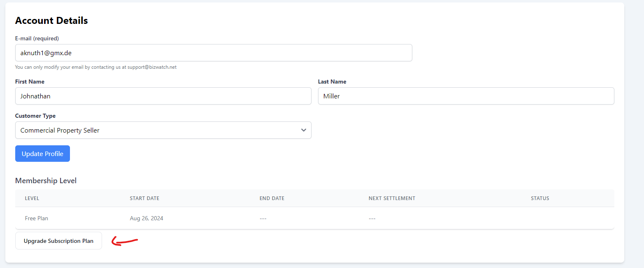Click the START DATE column header

click(x=144, y=198)
